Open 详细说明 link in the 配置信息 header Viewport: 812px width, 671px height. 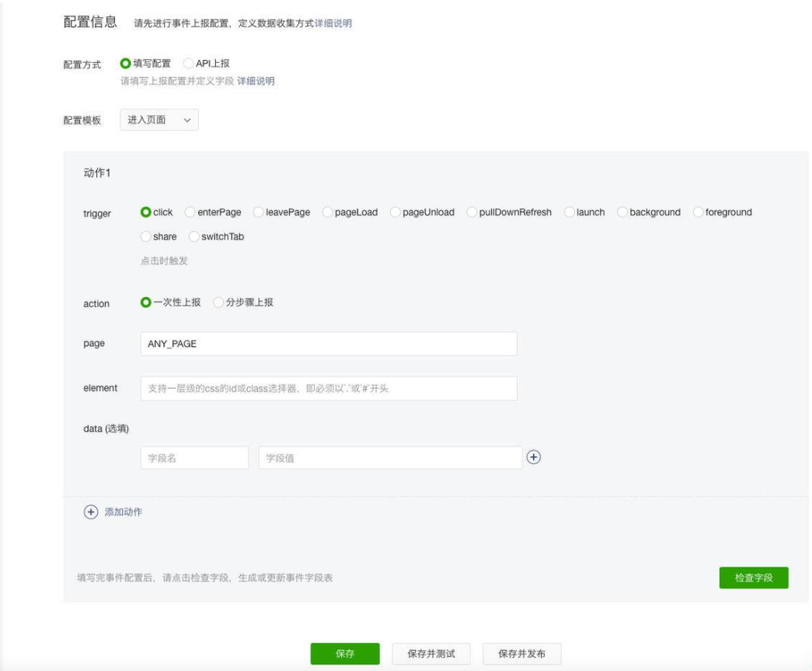pyautogui.click(x=333, y=23)
